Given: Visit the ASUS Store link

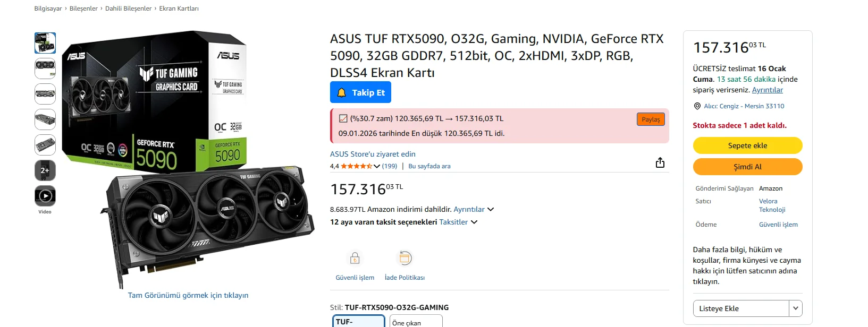Looking at the screenshot, I should (x=373, y=154).
